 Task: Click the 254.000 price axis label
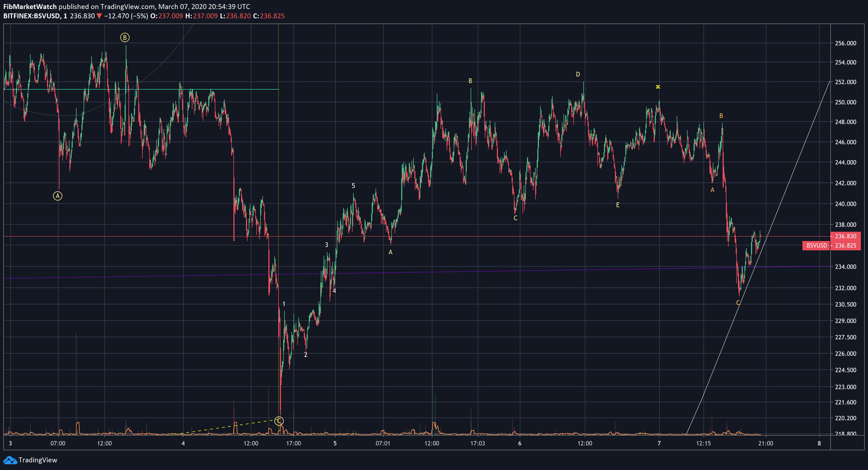(845, 62)
